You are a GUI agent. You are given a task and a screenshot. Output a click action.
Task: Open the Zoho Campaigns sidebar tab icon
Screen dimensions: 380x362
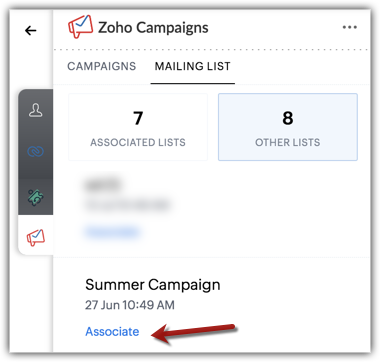(36, 237)
